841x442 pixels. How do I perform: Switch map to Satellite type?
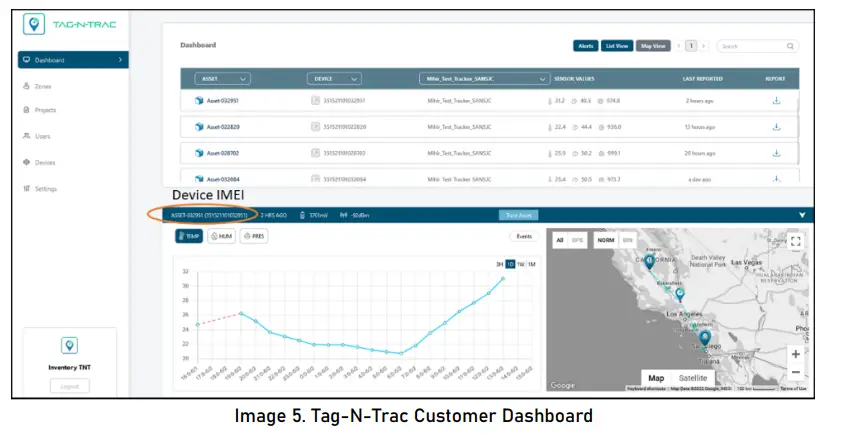click(x=693, y=378)
